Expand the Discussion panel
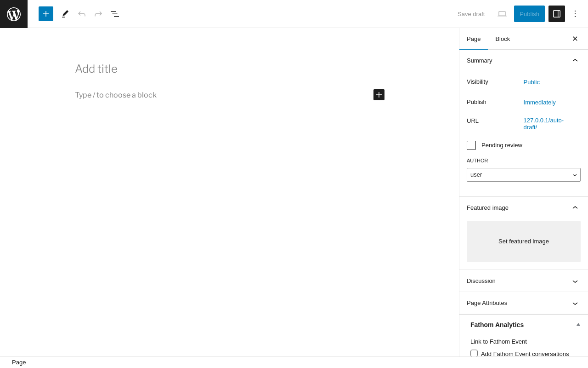588x368 pixels. [x=524, y=281]
